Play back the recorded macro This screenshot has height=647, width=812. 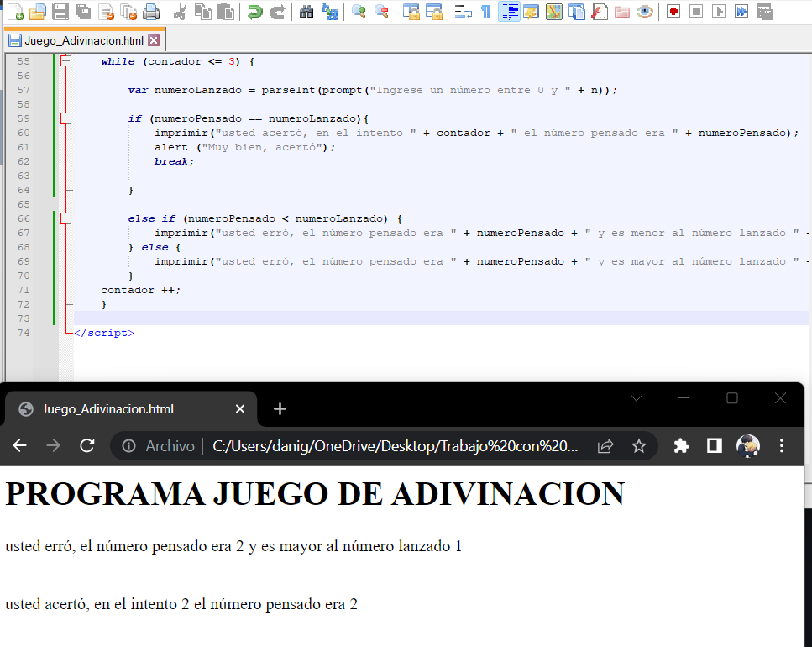719,12
